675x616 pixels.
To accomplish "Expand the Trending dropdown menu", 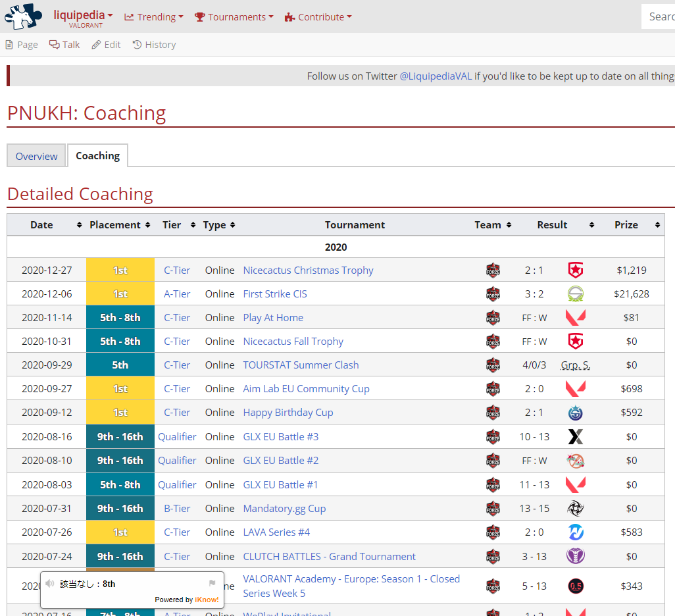I will [154, 17].
